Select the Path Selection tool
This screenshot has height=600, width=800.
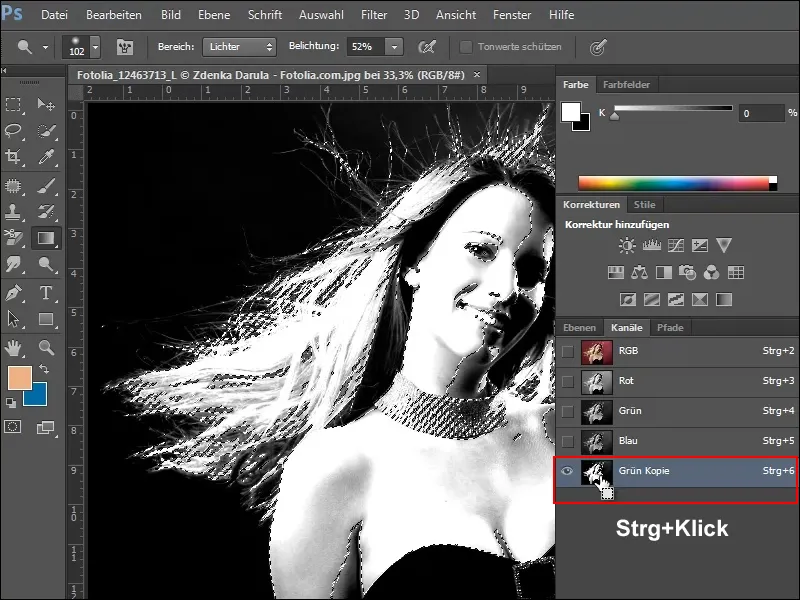(13, 319)
